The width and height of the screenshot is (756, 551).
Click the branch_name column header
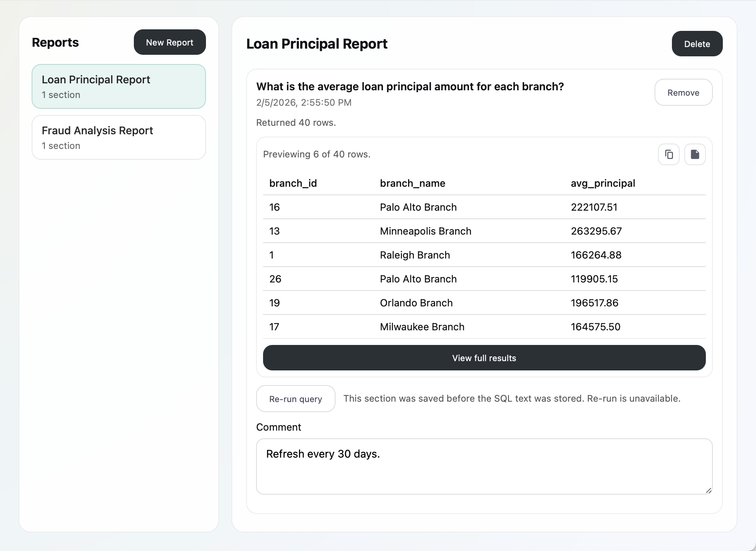point(412,183)
